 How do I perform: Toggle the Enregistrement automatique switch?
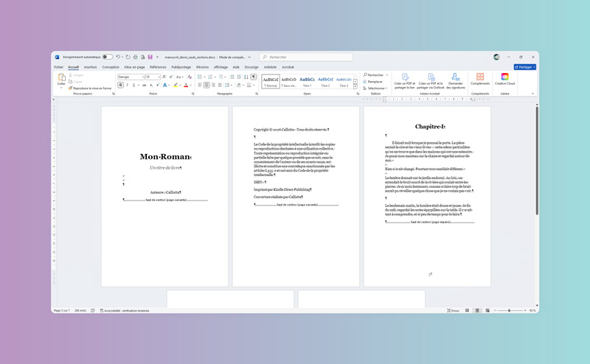(x=107, y=57)
